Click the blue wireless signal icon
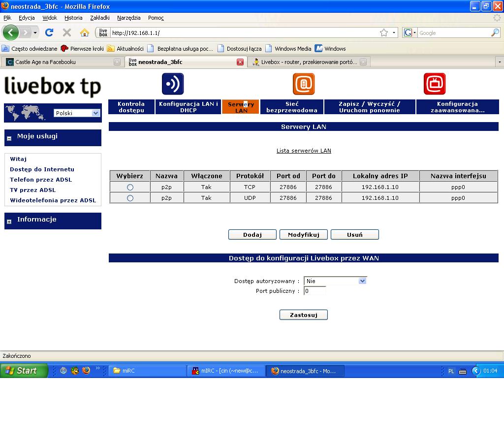The width and height of the screenshot is (504, 443). coord(173,84)
